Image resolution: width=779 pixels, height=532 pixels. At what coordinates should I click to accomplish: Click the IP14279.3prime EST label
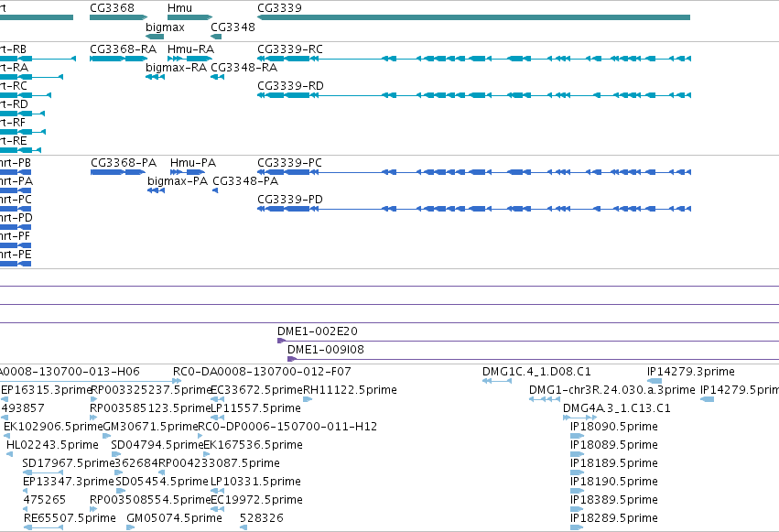point(691,372)
